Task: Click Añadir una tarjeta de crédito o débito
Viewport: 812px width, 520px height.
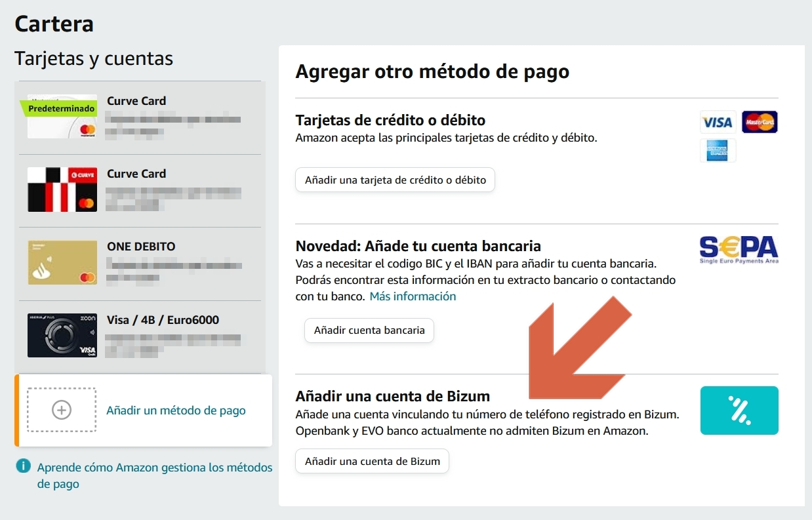Action: coord(395,180)
